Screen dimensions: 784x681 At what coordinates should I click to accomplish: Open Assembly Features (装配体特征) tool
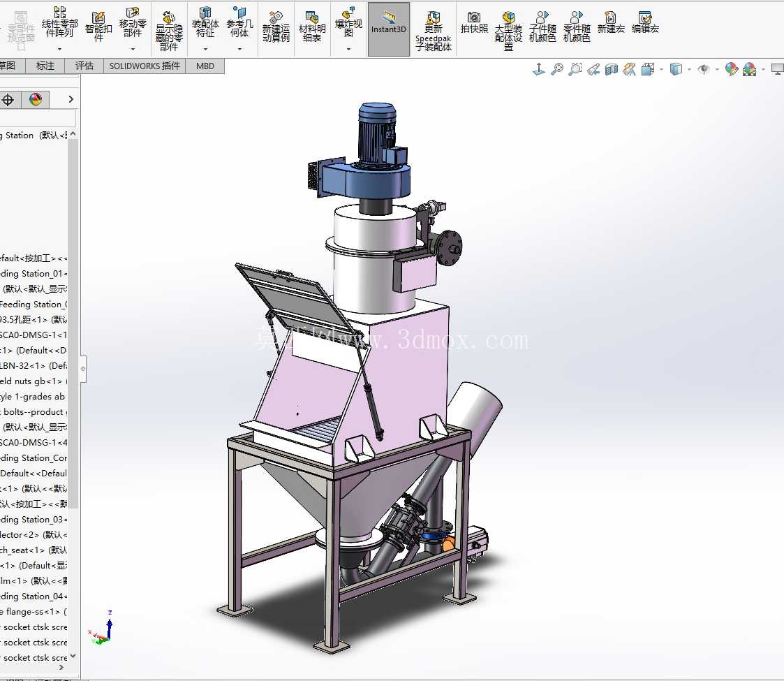(205, 22)
